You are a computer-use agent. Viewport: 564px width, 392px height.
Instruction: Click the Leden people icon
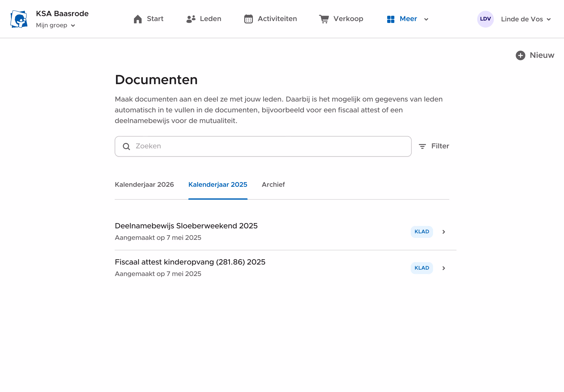(x=191, y=19)
